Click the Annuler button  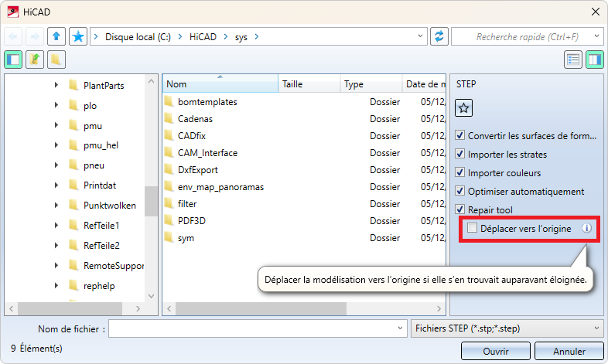coord(569,351)
